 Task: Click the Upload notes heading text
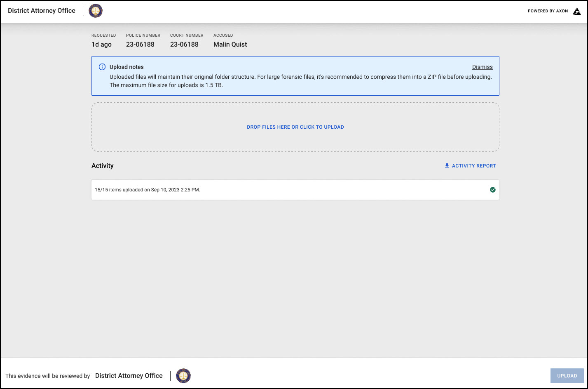click(x=127, y=67)
